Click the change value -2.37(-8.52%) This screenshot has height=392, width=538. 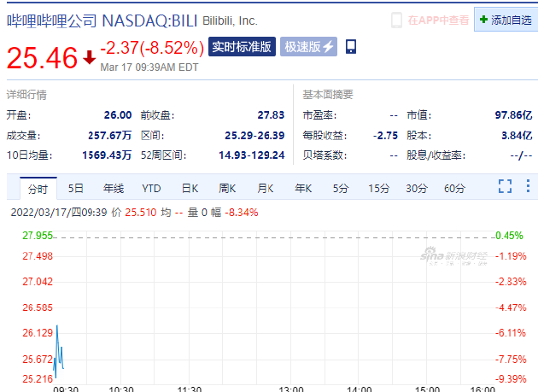click(152, 48)
